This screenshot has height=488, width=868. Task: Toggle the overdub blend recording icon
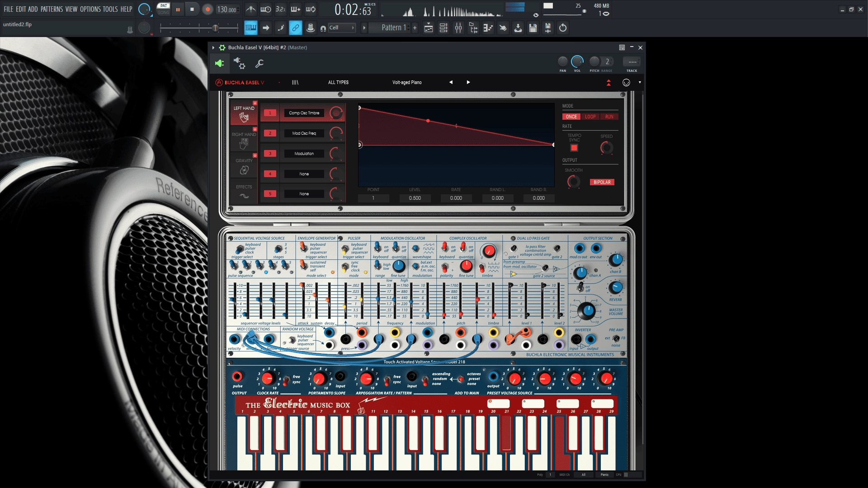296,9
